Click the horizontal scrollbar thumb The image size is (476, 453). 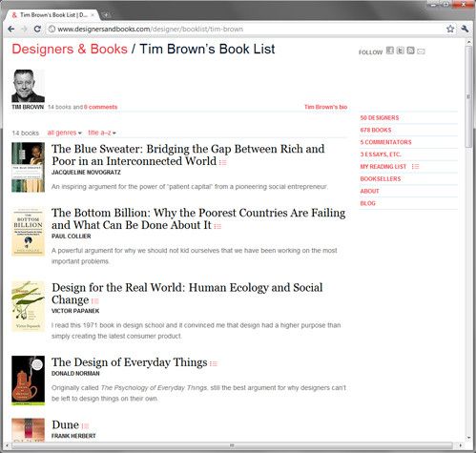point(232,445)
